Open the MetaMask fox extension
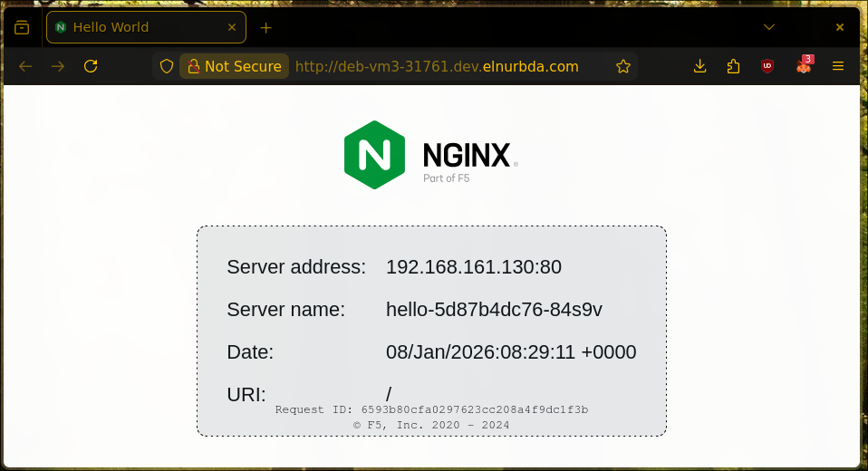The image size is (868, 471). (x=804, y=65)
